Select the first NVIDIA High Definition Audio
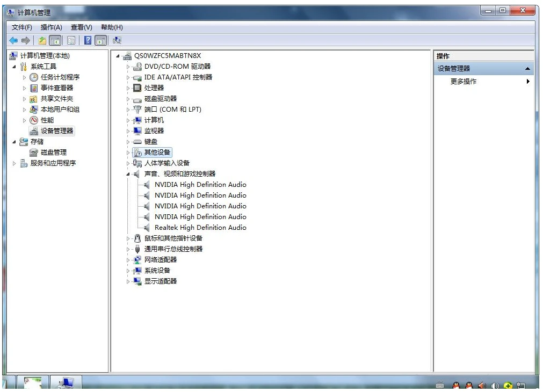This screenshot has width=543, height=392. point(200,185)
